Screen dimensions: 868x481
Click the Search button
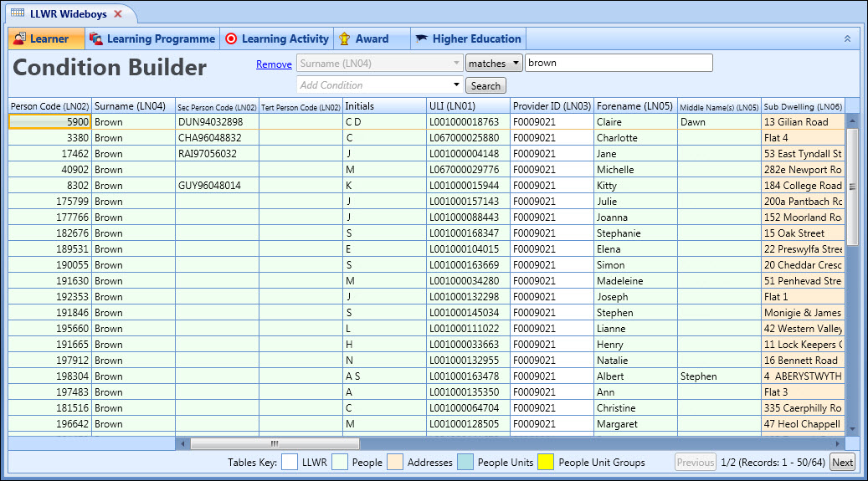point(485,85)
